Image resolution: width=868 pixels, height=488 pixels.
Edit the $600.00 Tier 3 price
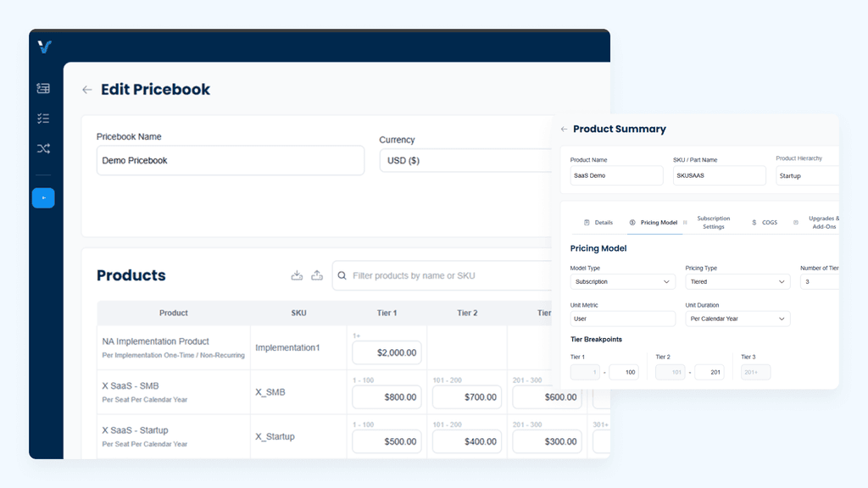[x=547, y=396]
